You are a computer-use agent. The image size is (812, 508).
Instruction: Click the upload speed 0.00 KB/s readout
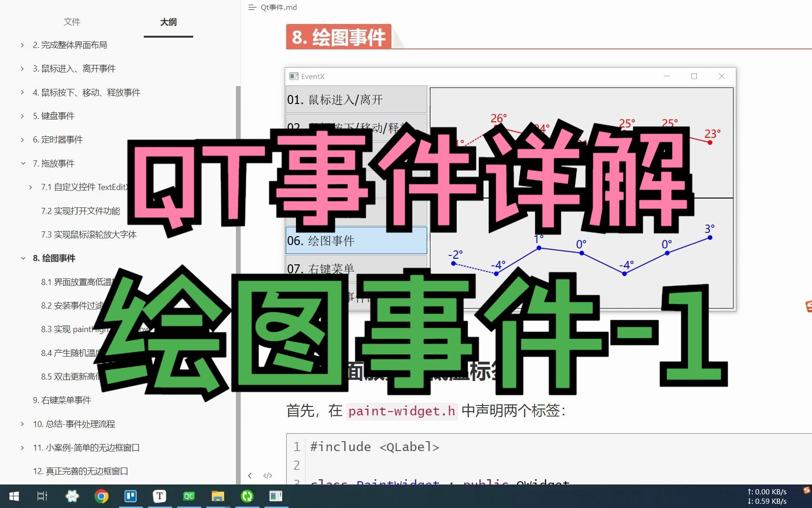coord(767,492)
